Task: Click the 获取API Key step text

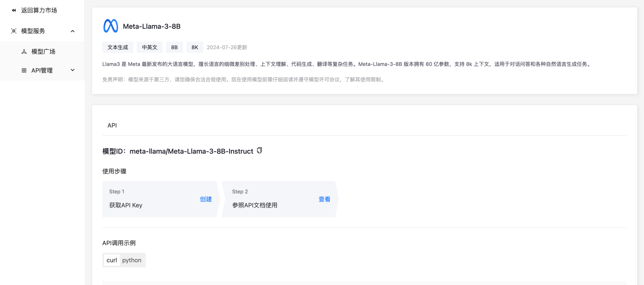Action: click(126, 205)
